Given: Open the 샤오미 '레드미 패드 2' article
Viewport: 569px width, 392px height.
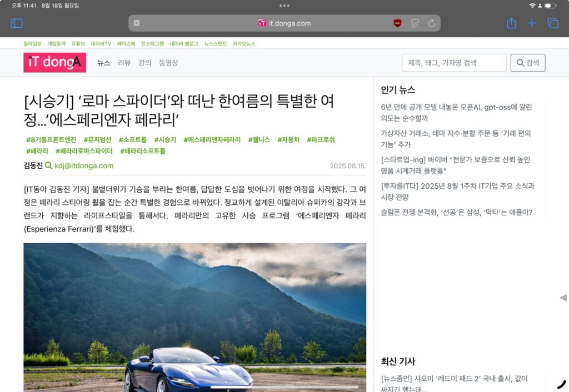Looking at the screenshot, I should click(x=455, y=383).
